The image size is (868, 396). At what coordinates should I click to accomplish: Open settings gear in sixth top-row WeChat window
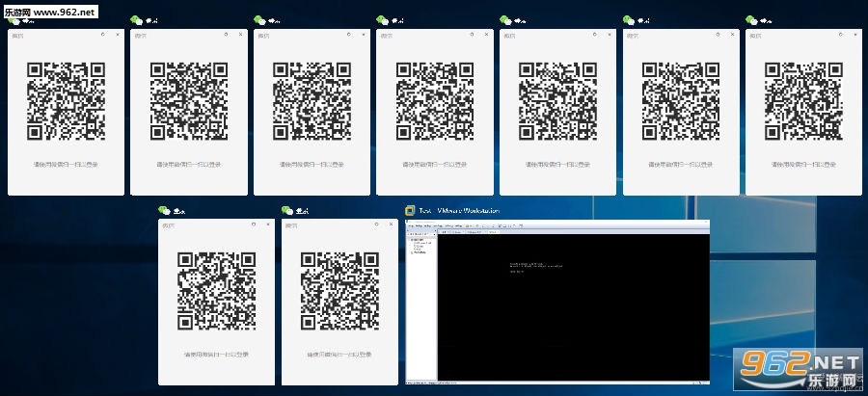(718, 35)
